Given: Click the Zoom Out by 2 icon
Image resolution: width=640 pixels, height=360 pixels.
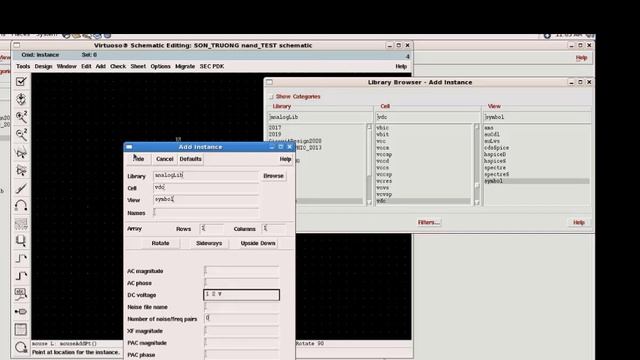Looking at the screenshot, I should click(x=21, y=134).
